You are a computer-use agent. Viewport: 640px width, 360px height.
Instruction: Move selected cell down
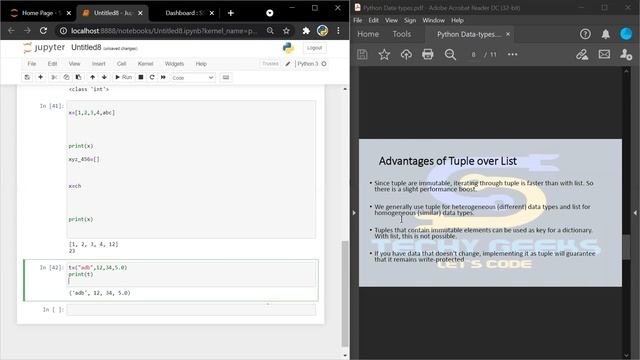pyautogui.click(x=104, y=77)
